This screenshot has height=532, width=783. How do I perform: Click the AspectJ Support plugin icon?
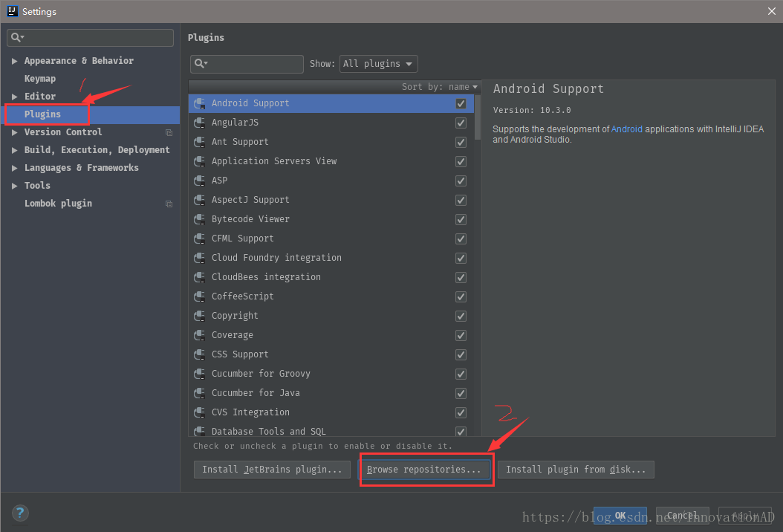pyautogui.click(x=199, y=200)
